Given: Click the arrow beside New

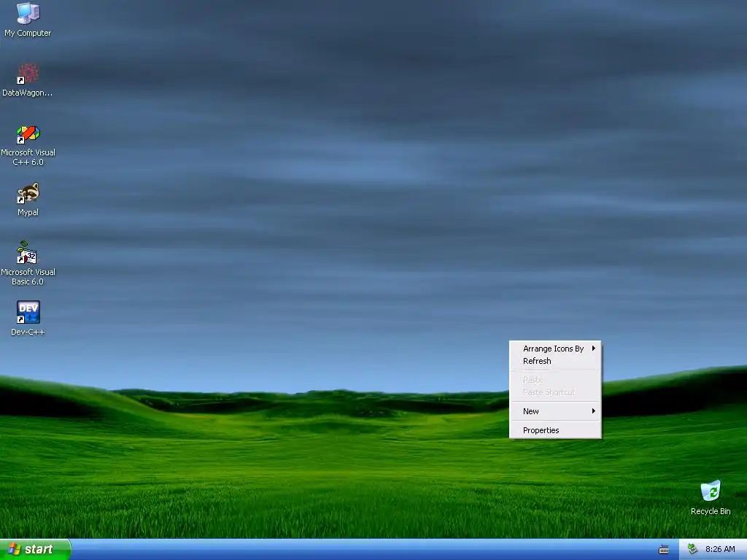Looking at the screenshot, I should [594, 411].
